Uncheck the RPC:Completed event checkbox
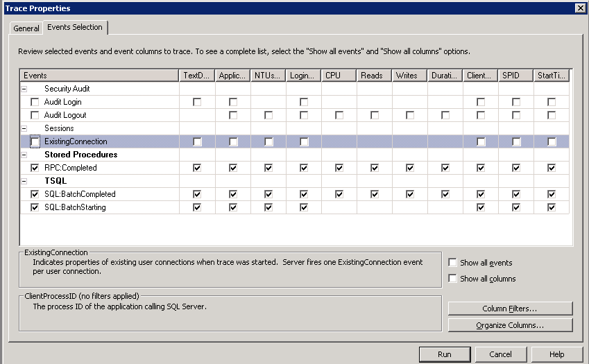The image size is (589, 364). (35, 168)
